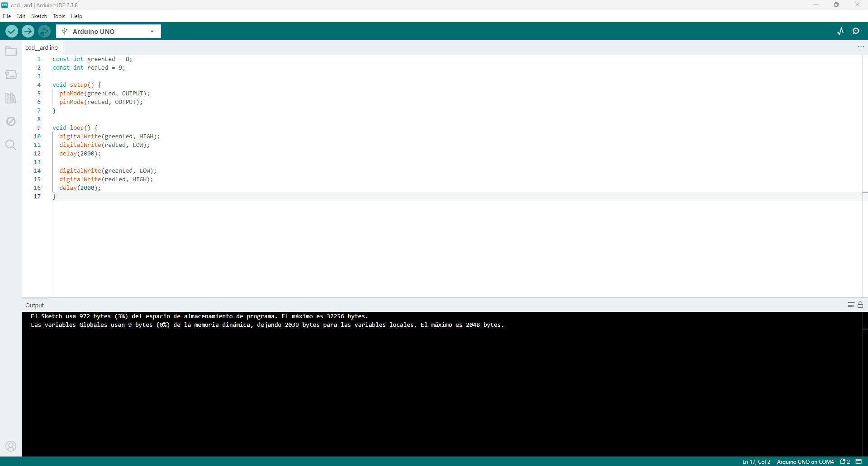Open the Serial Monitor

point(857,31)
